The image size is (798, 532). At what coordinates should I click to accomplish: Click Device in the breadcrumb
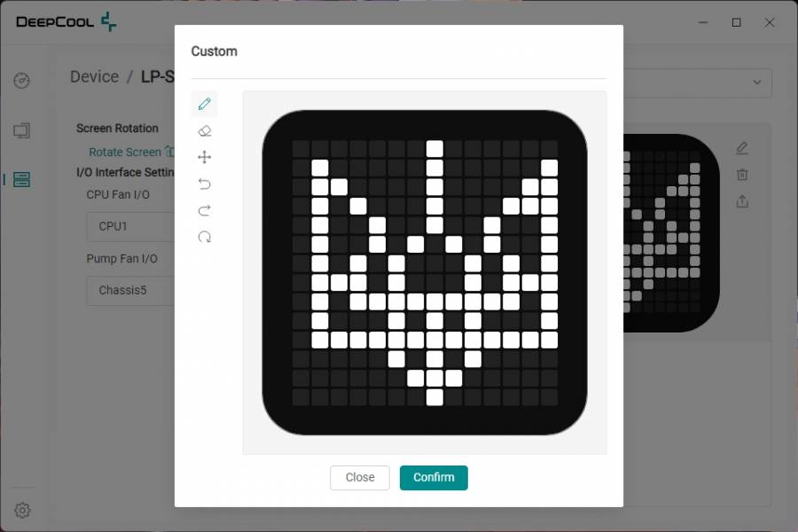[94, 77]
